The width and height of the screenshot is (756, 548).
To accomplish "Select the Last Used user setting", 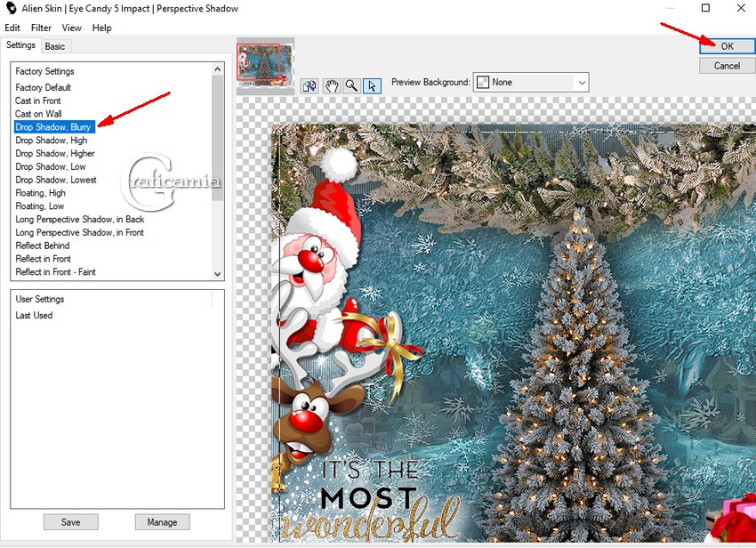I will (34, 316).
